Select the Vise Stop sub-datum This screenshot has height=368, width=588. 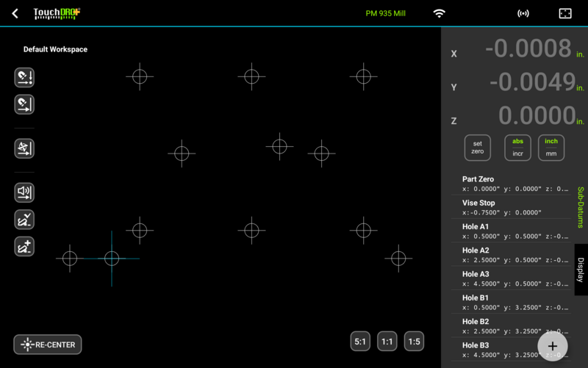pyautogui.click(x=511, y=207)
